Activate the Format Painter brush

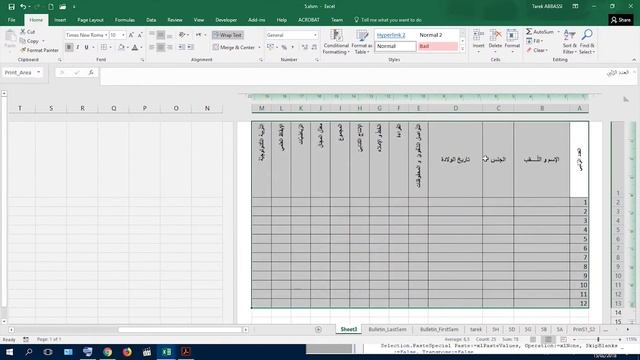(39, 50)
